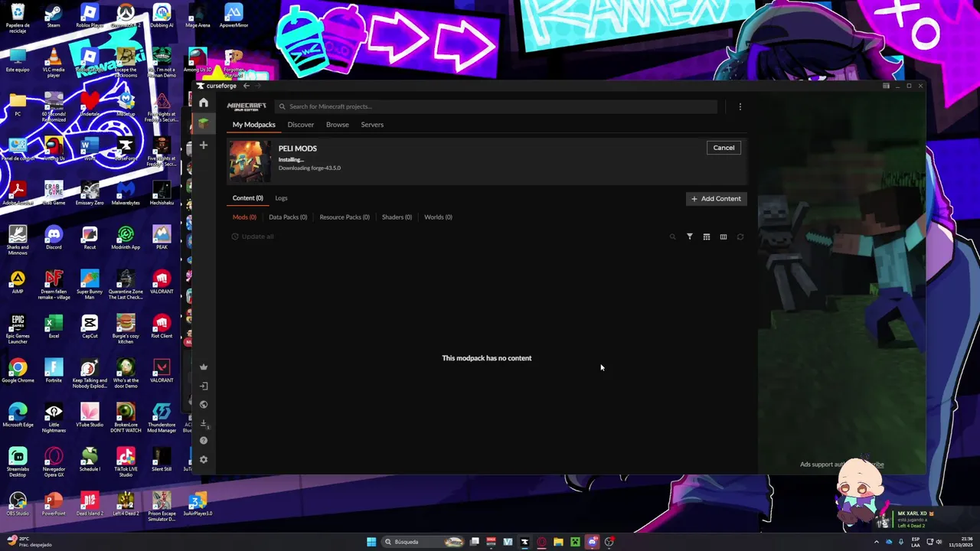
Task: Add a new game with plus icon
Action: (203, 145)
